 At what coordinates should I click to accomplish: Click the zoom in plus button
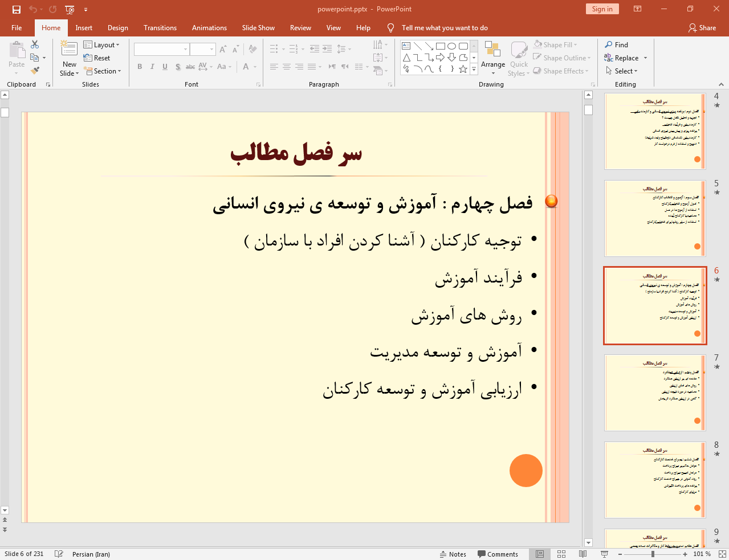point(685,554)
